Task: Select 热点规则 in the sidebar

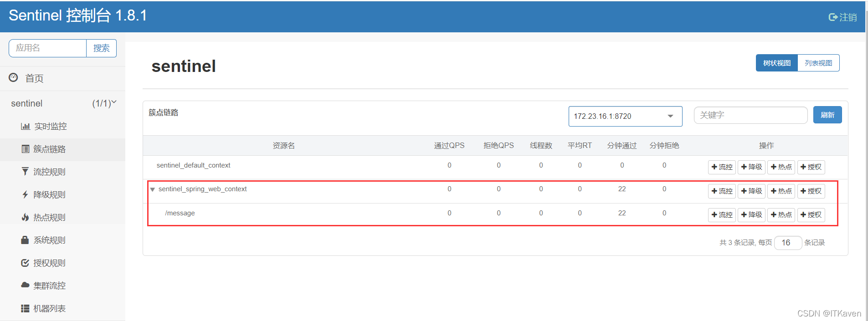Action: pyautogui.click(x=49, y=218)
